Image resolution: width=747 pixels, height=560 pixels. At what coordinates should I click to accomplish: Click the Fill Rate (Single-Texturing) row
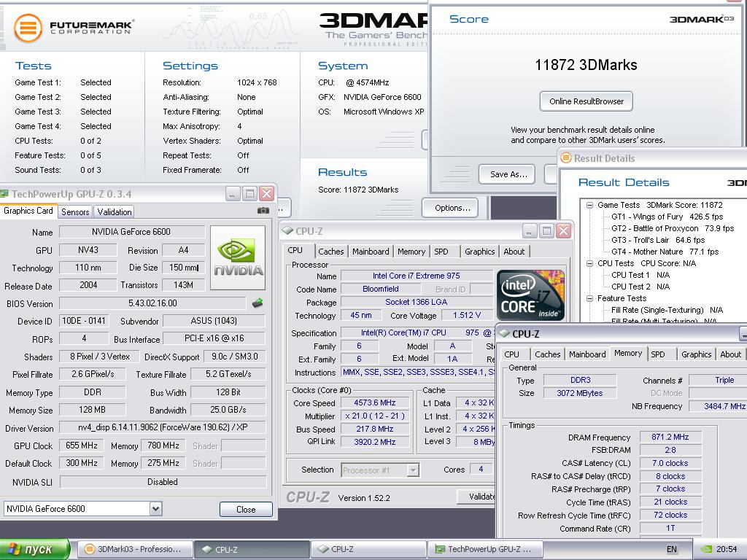pos(667,310)
